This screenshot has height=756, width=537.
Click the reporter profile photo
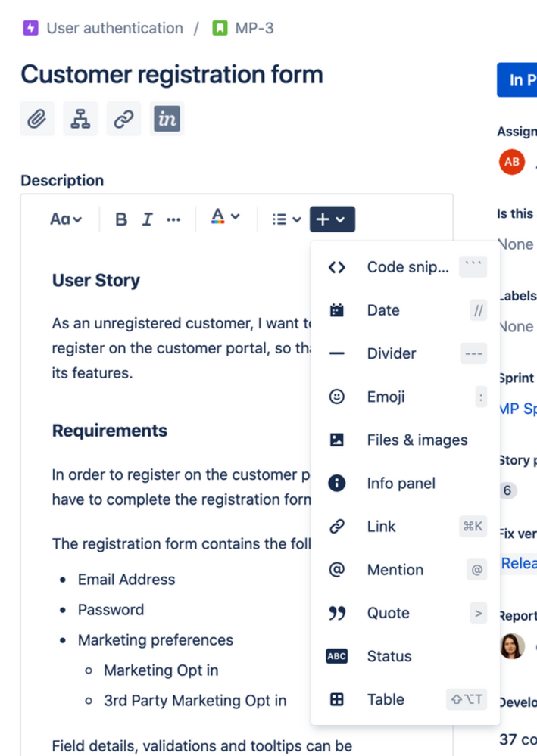pyautogui.click(x=512, y=646)
